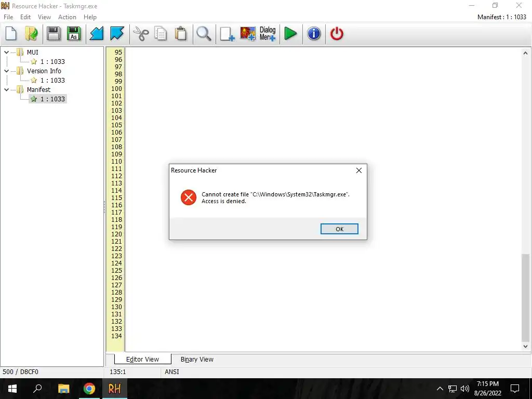The height and width of the screenshot is (399, 532).
Task: Close the Resource Hacker error dialog
Action: 359,170
